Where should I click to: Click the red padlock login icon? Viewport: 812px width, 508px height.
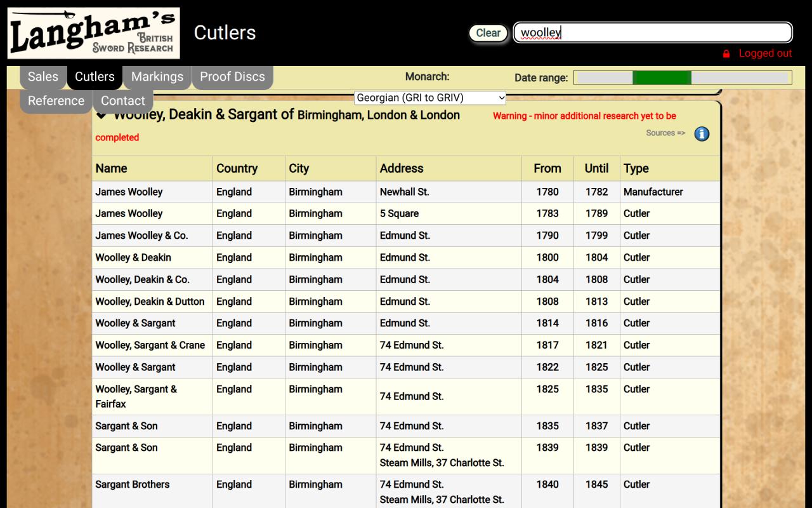pyautogui.click(x=726, y=54)
